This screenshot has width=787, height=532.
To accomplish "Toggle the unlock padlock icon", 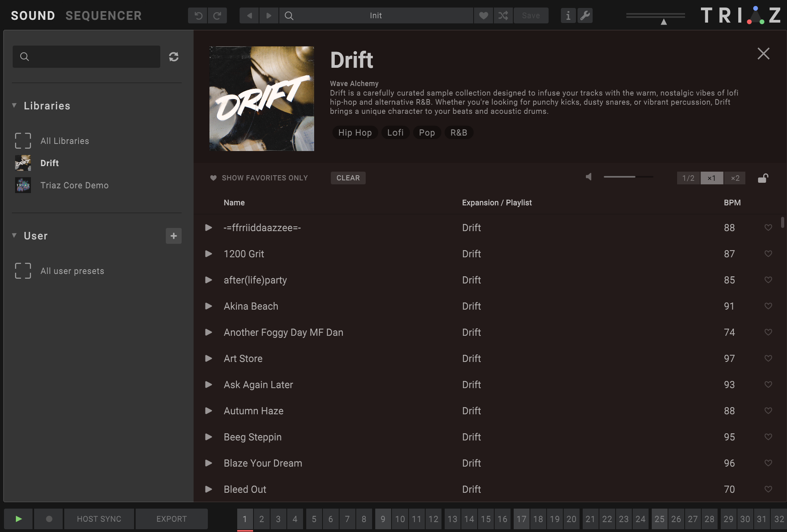I will [x=763, y=178].
